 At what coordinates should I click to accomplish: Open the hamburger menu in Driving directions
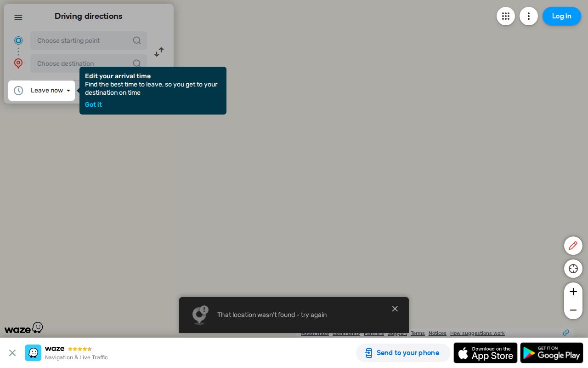tap(18, 17)
